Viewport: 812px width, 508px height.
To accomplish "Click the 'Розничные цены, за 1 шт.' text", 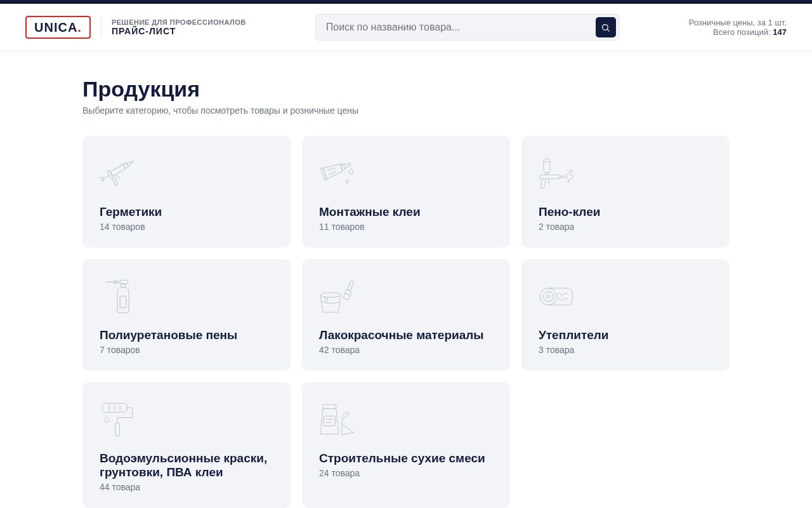I will tap(738, 23).
